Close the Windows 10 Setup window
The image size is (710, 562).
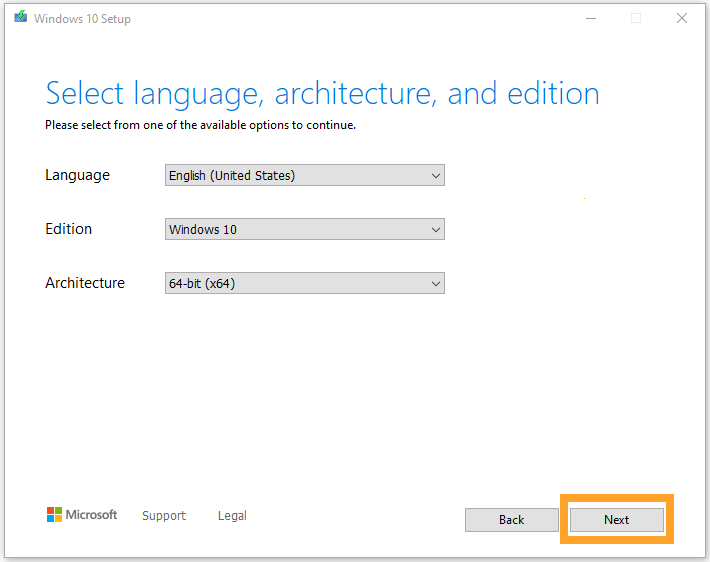pos(681,18)
